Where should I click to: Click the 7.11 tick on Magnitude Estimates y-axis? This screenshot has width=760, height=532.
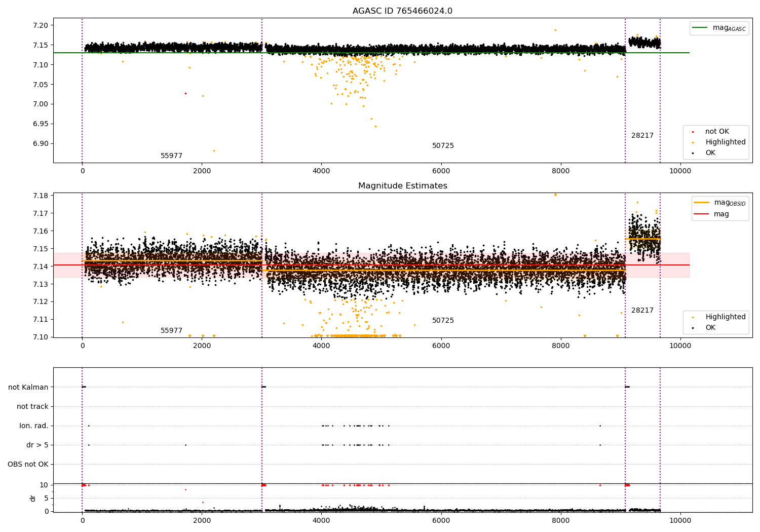(x=41, y=319)
